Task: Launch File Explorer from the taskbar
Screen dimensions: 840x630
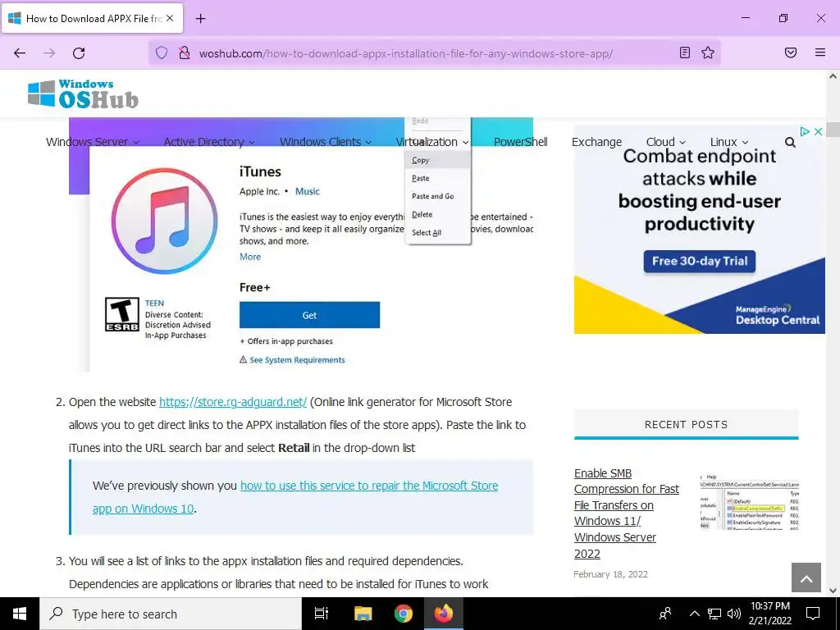Action: pos(363,614)
